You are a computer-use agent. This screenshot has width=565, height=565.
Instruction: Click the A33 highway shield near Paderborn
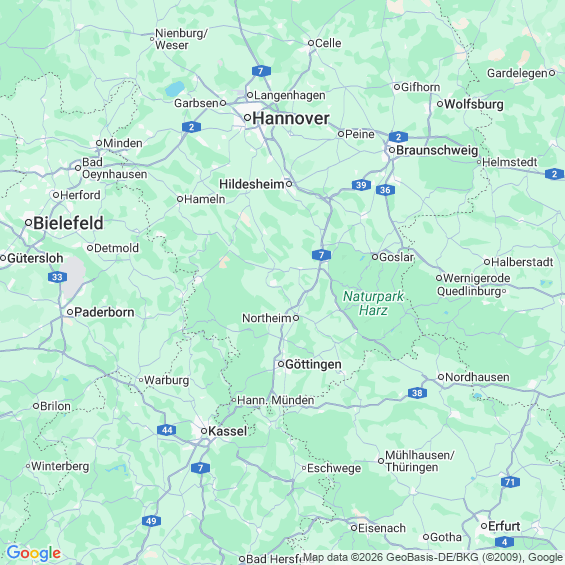[x=57, y=277]
